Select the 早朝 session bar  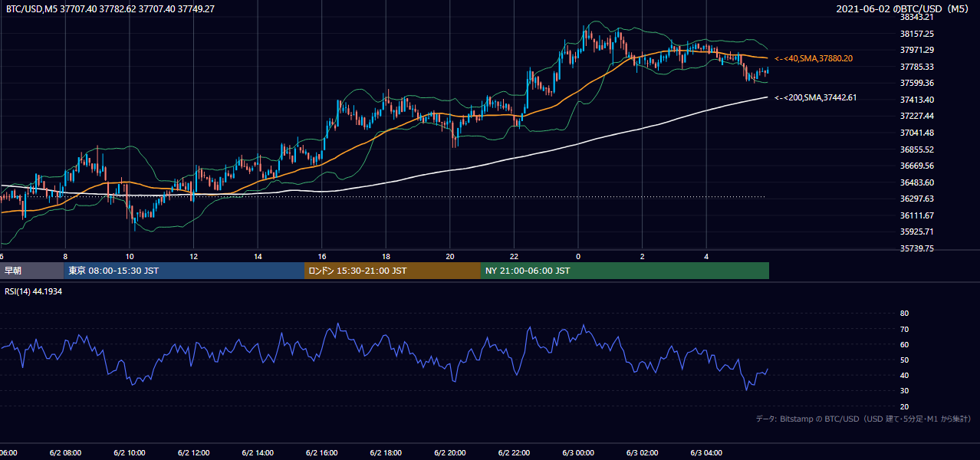(31, 271)
